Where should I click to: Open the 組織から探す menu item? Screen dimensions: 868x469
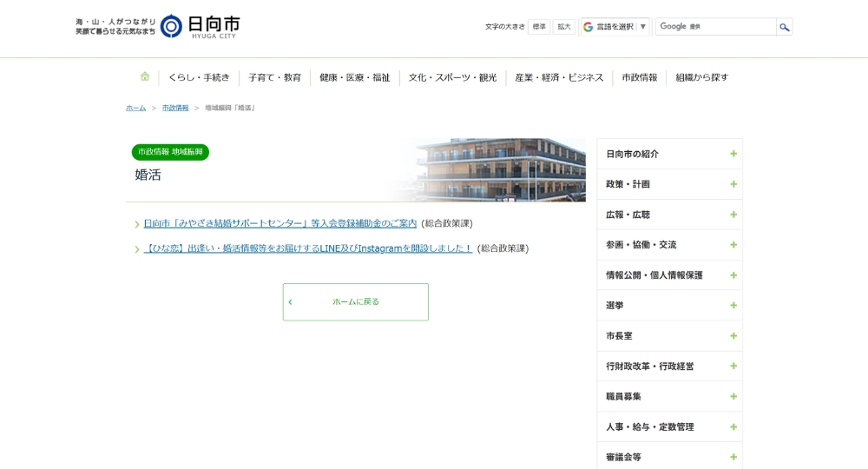click(702, 77)
